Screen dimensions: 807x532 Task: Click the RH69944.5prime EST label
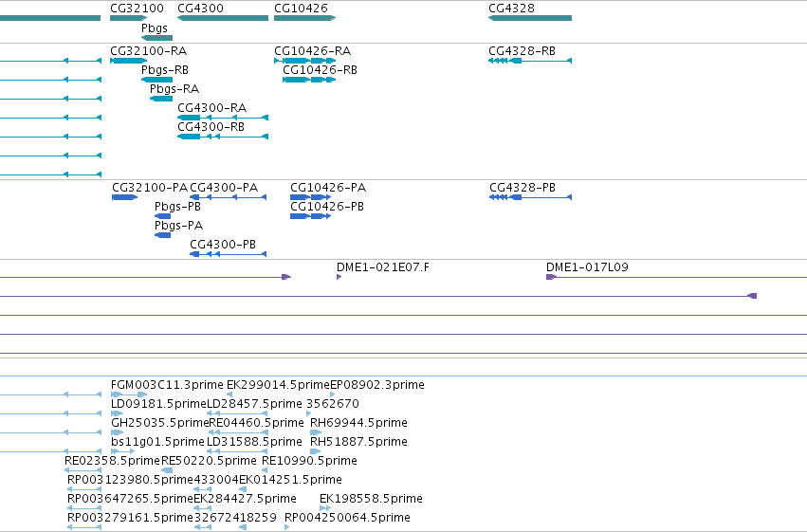pos(358,423)
